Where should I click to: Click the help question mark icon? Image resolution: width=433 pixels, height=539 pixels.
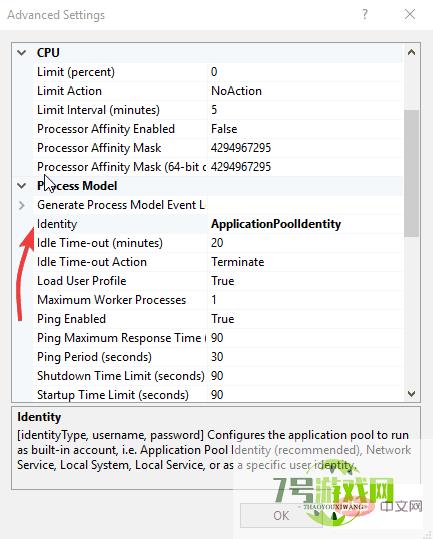click(x=365, y=14)
